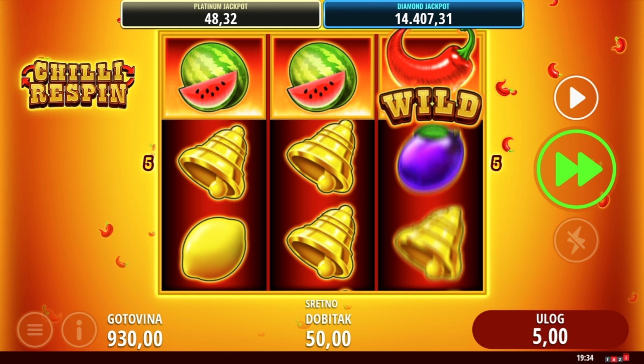
Task: Click the right payline 5 marker
Action: (x=496, y=163)
